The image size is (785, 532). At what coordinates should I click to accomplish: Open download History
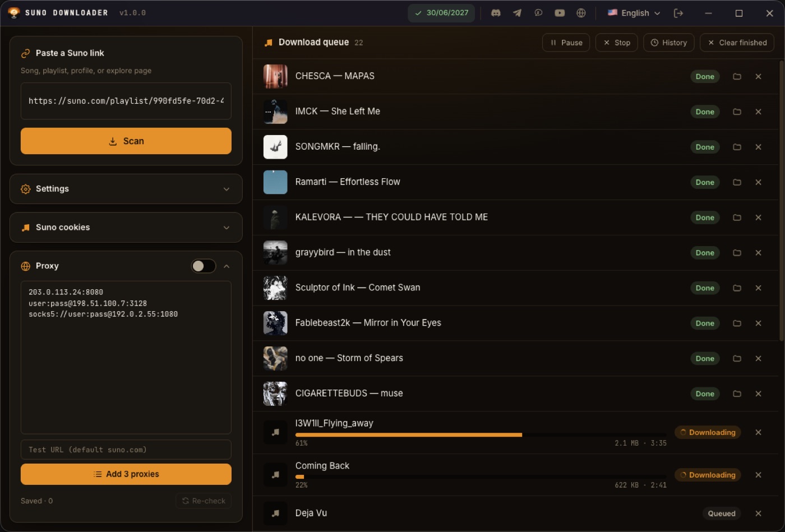click(x=669, y=43)
